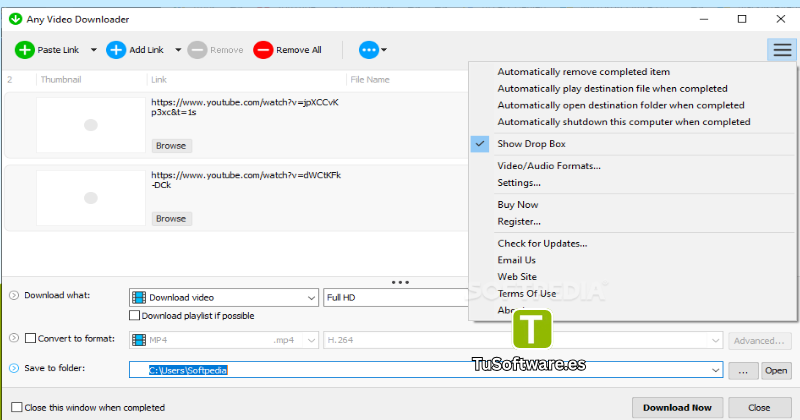
Task: Click the Any Video Downloader app icon
Action: click(x=15, y=19)
